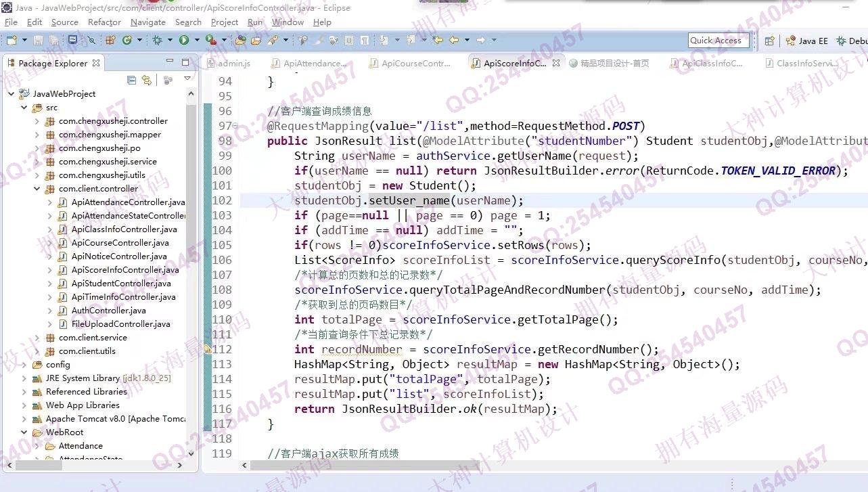Switch to ApiAttendance editor tab
Viewport: 868px width, 492px height.
point(309,63)
